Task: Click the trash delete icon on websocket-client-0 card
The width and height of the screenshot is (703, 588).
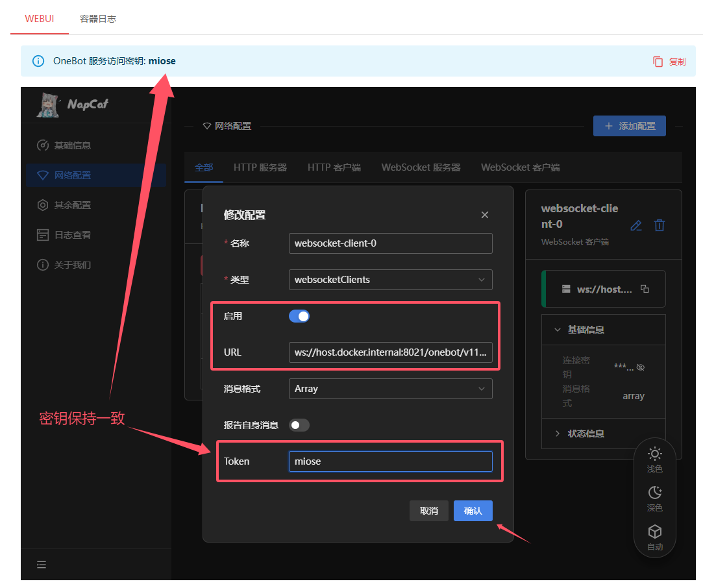Action: (660, 225)
